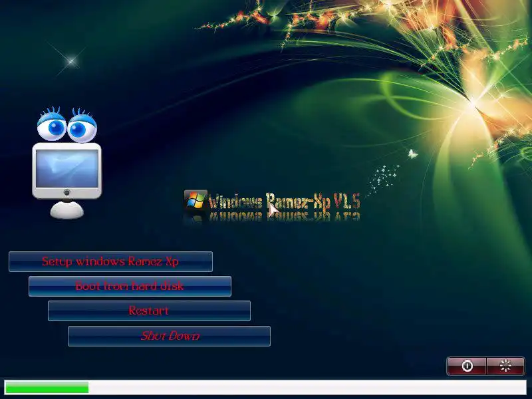The width and height of the screenshot is (532, 399).
Task: Choose Boot from hard disk
Action: [x=130, y=286]
